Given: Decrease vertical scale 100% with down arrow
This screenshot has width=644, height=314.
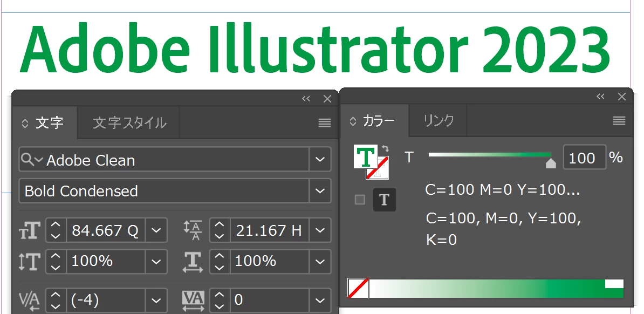Looking at the screenshot, I should coord(56,267).
